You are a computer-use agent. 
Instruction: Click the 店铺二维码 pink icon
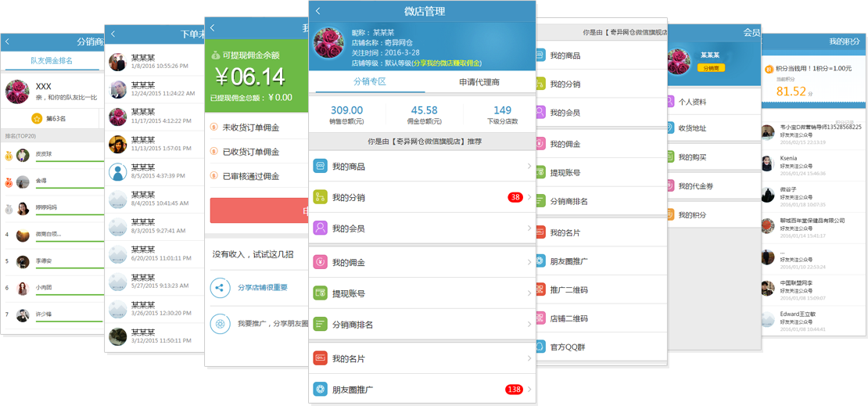coord(540,319)
